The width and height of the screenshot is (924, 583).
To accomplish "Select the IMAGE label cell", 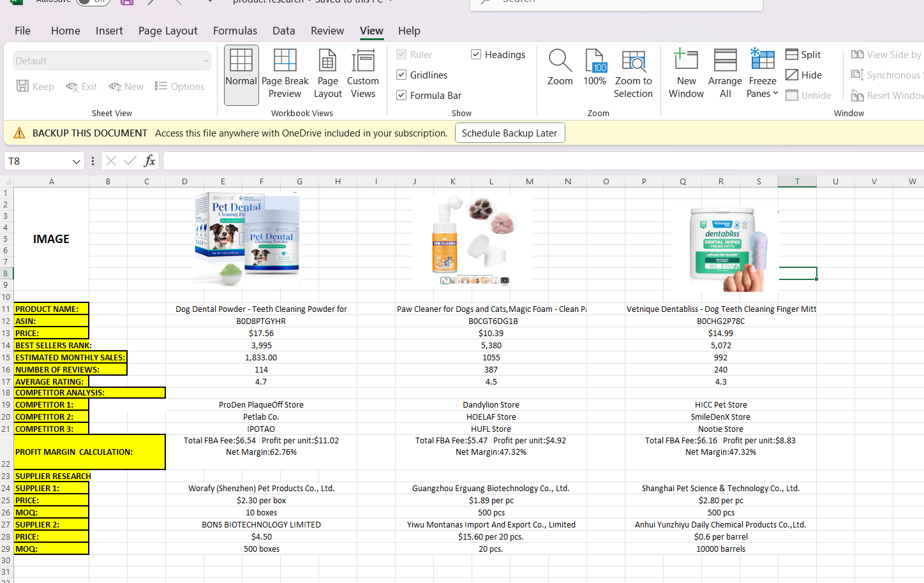I will click(51, 239).
